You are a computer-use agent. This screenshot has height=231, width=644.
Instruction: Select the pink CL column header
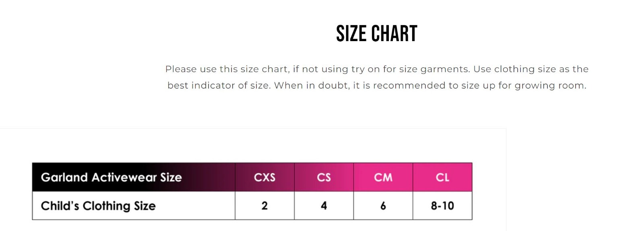pos(442,177)
